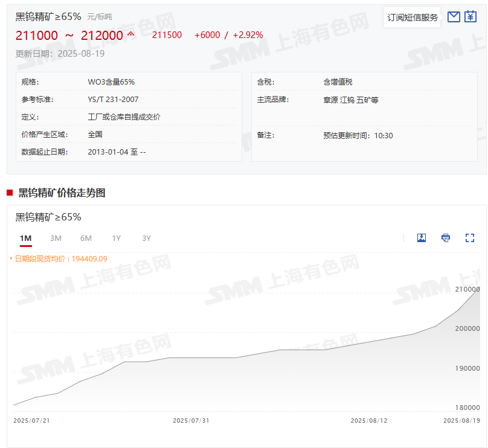Click the 章源 江钨 五矿等 brand text
The height and width of the screenshot is (448, 488).
(351, 100)
